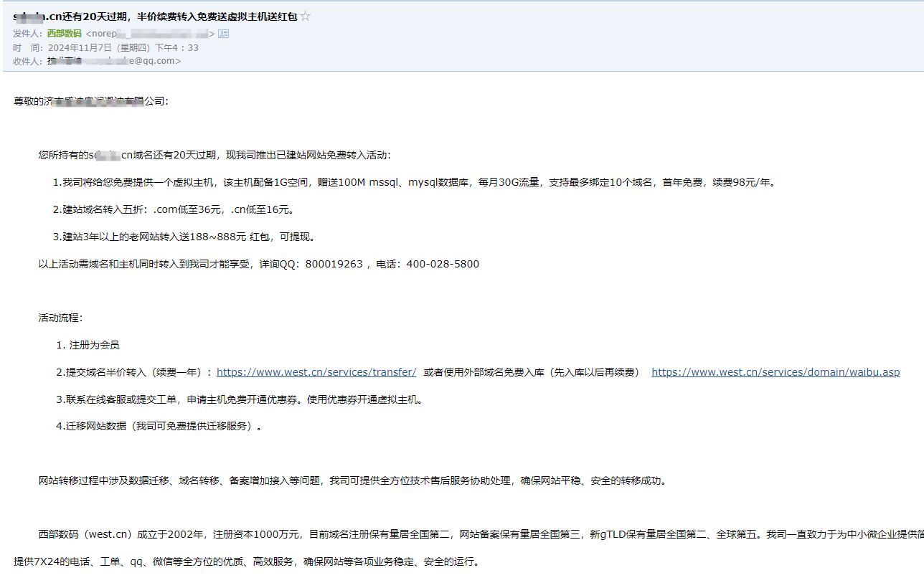The height and width of the screenshot is (588, 924).
Task: Click the line about 免费提供一个虚拟主机
Action: tap(415, 182)
